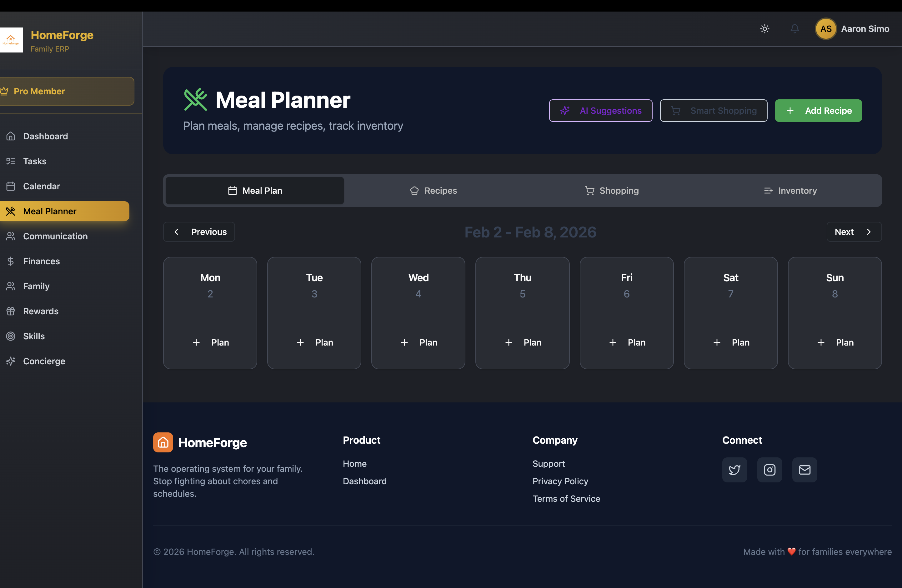Click the Instagram icon in the footer
Image resolution: width=902 pixels, height=588 pixels.
click(x=769, y=470)
